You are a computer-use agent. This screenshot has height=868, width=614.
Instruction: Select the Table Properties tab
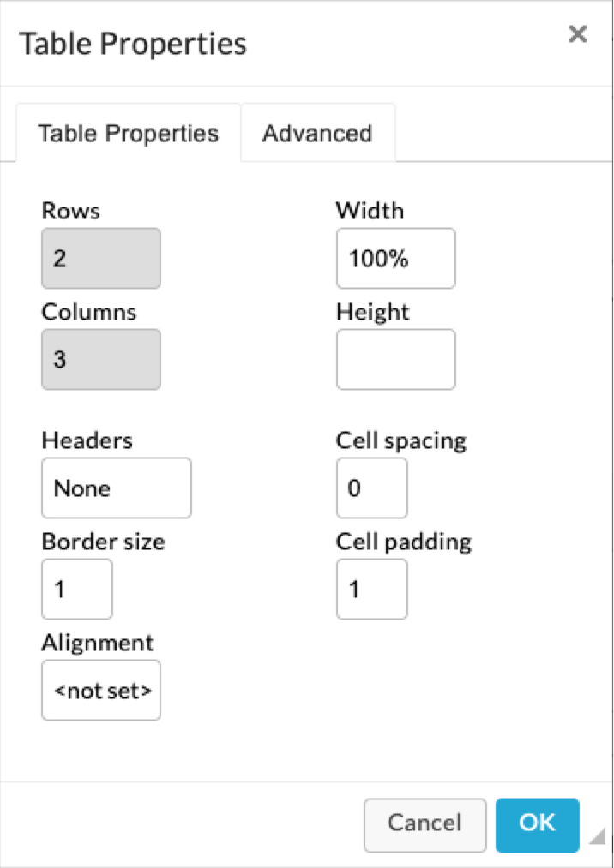click(128, 133)
